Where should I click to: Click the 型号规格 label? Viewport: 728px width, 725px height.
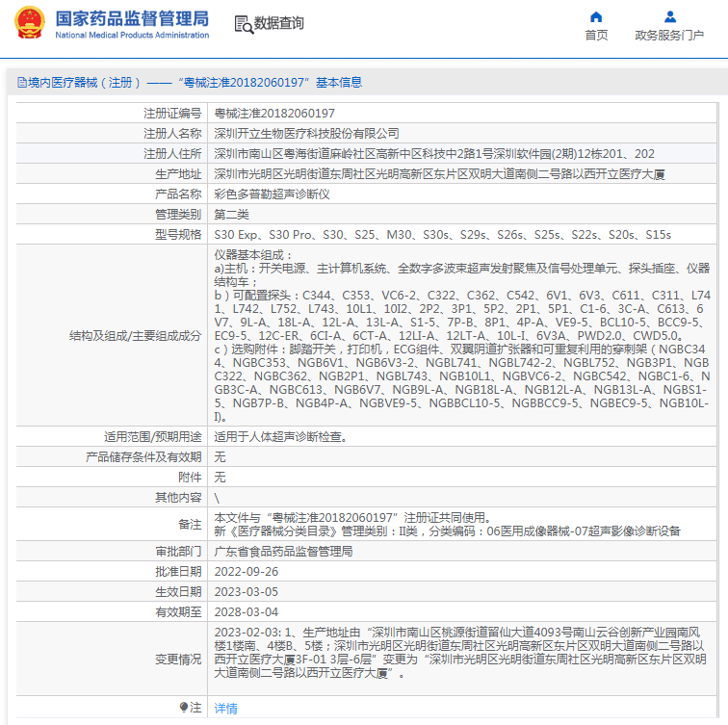pyautogui.click(x=178, y=235)
